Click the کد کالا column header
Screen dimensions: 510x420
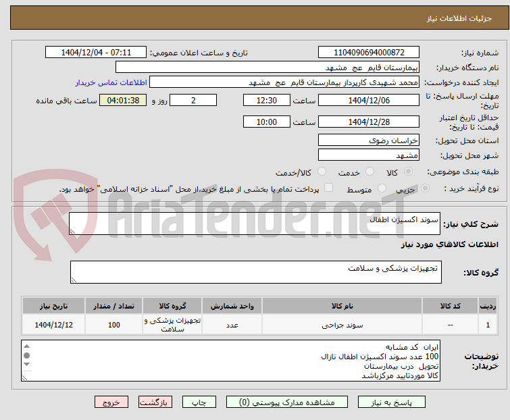click(x=450, y=306)
